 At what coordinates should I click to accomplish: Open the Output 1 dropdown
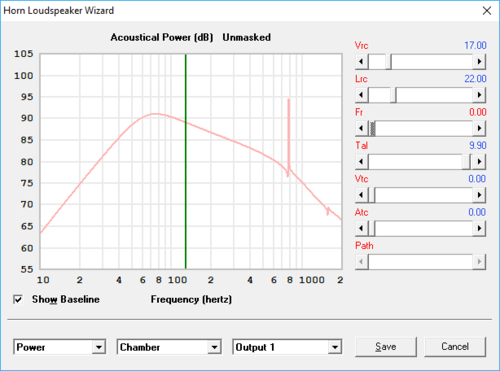335,347
